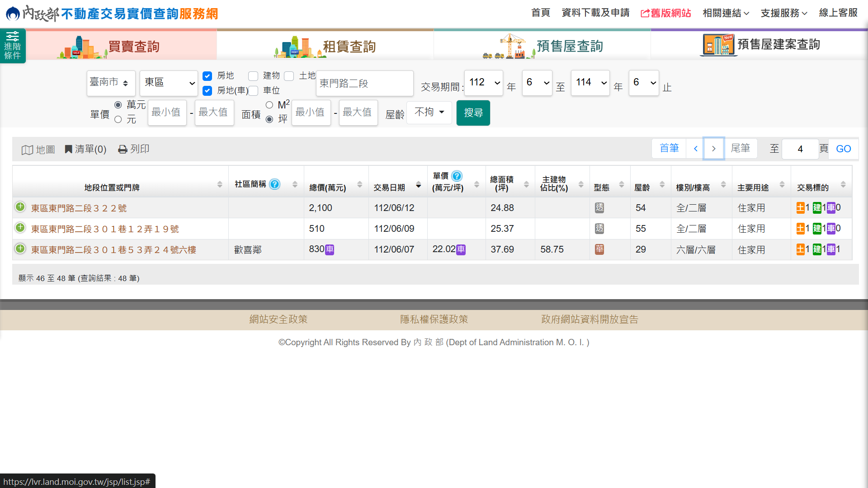The image size is (868, 488).
Task: Sort by 社區簡稱 column arrows
Action: (x=295, y=184)
